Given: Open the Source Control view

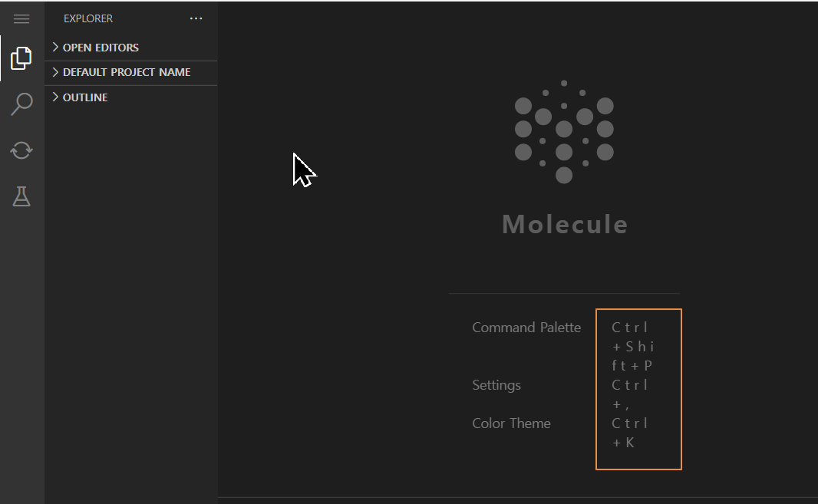Looking at the screenshot, I should click(x=21, y=150).
